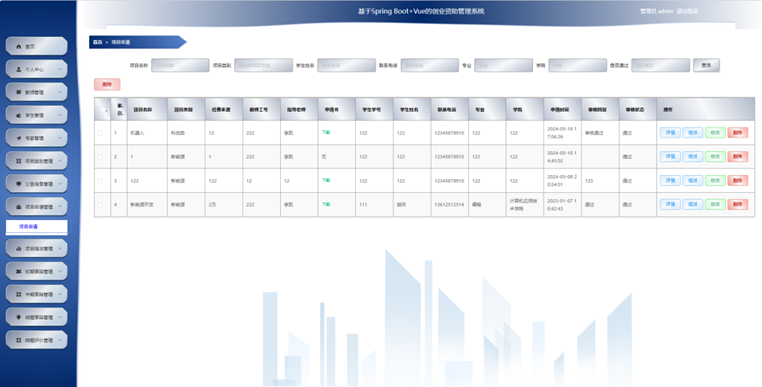
Task: Check the box for row 新能源开发
Action: point(100,205)
